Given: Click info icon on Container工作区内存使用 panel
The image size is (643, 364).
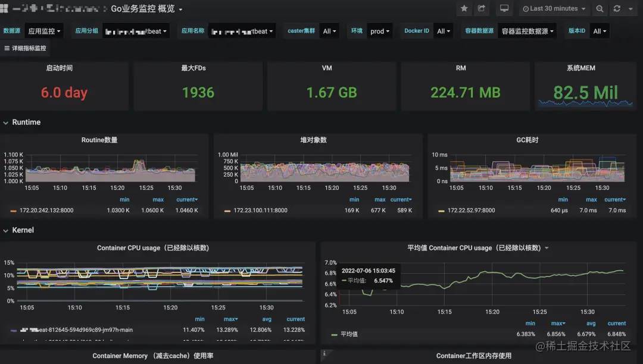Looking at the screenshot, I should click(x=324, y=353).
